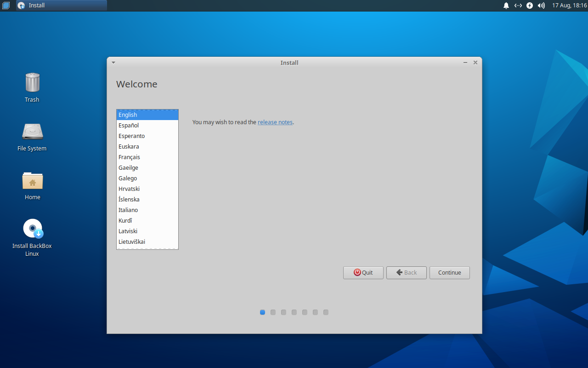
Task: Open the notification bell icon
Action: 506,6
